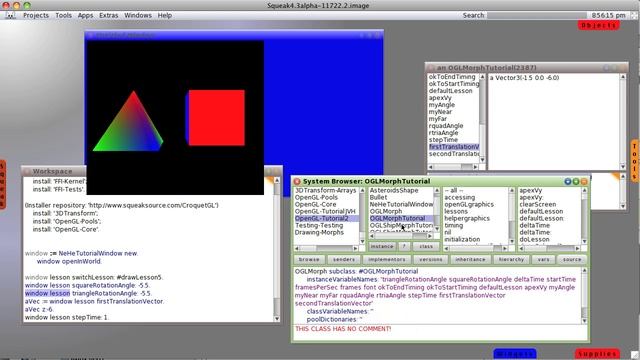Open the Squeak mouse logo menu

point(10,15)
